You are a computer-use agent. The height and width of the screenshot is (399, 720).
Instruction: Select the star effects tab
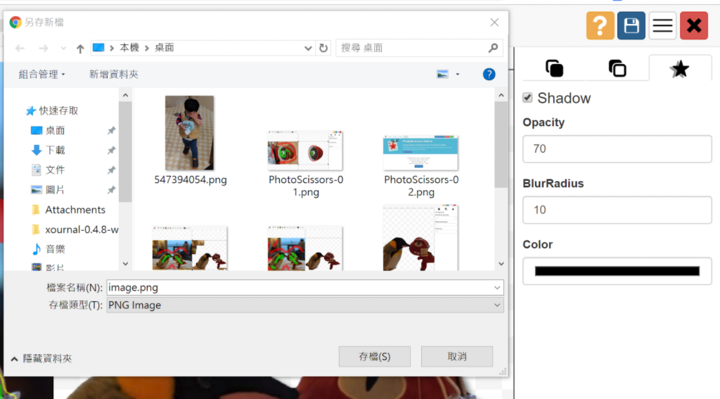click(x=680, y=69)
